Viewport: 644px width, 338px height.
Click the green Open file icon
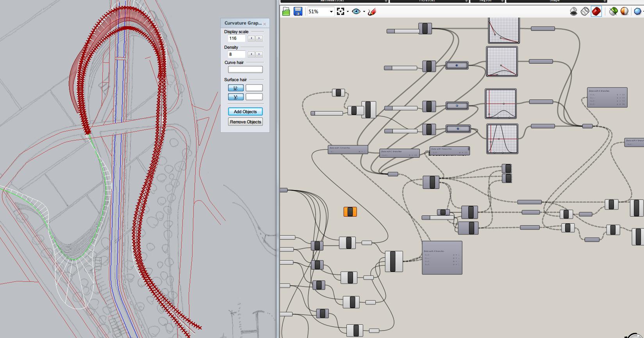[286, 12]
